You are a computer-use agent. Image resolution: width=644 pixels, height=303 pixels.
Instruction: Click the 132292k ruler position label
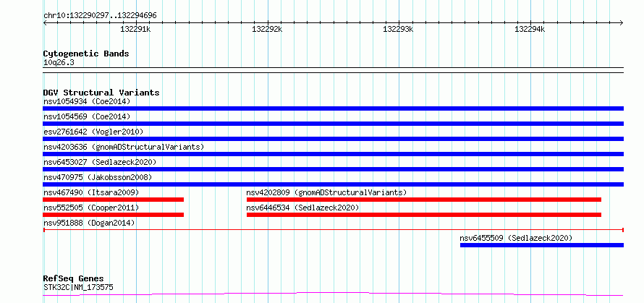pos(268,29)
